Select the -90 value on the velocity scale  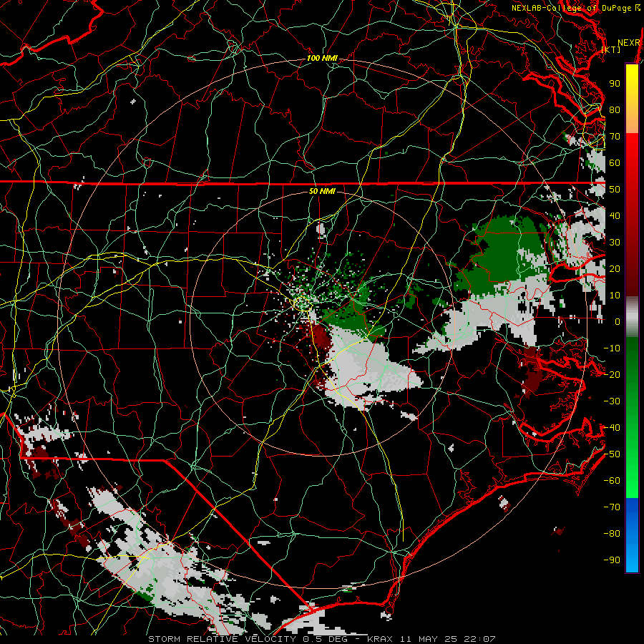pos(612,560)
